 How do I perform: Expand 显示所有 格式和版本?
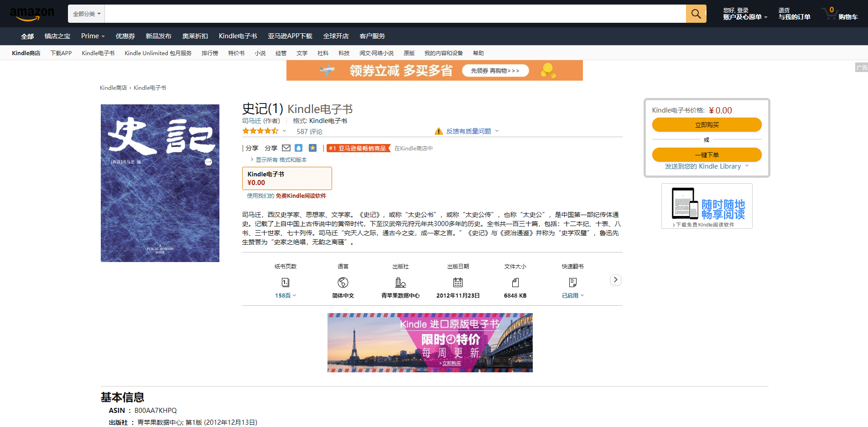coord(279,159)
